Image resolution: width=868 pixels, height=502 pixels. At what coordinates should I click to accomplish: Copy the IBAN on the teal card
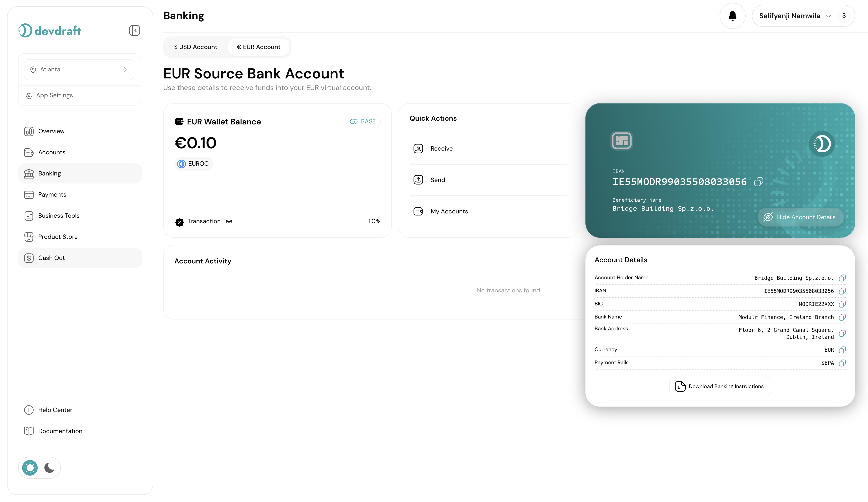(759, 181)
